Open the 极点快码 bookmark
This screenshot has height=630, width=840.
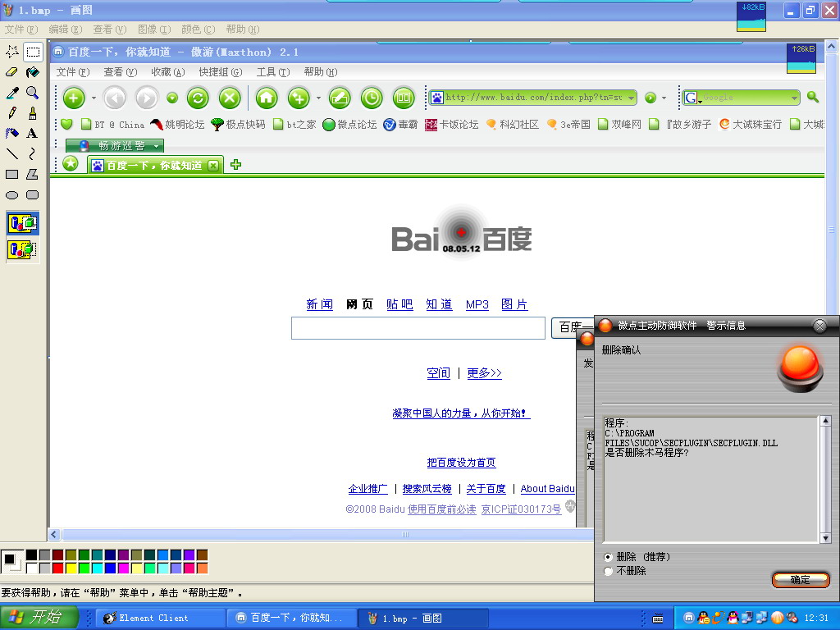pos(239,125)
